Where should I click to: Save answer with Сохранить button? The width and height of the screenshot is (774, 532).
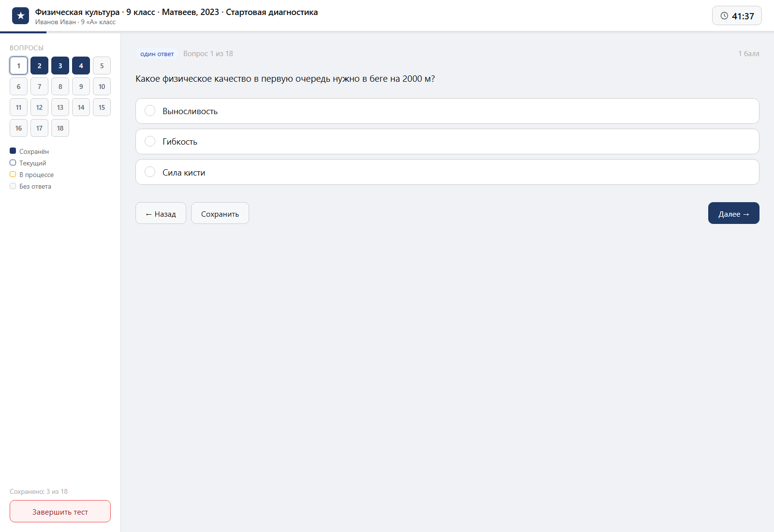click(x=220, y=213)
